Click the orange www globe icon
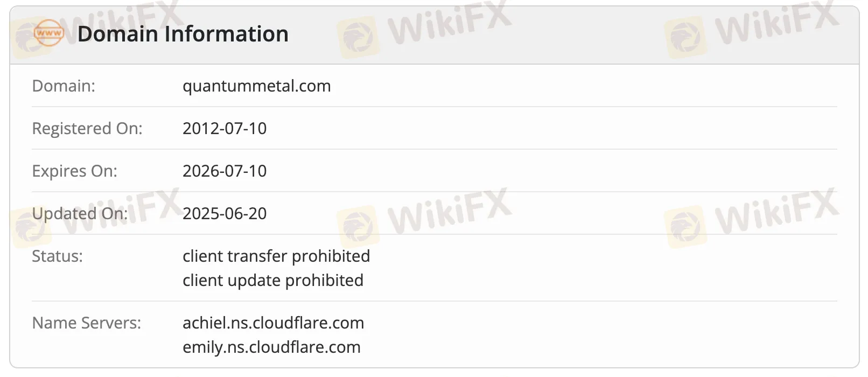This screenshot has width=868, height=377. point(48,33)
